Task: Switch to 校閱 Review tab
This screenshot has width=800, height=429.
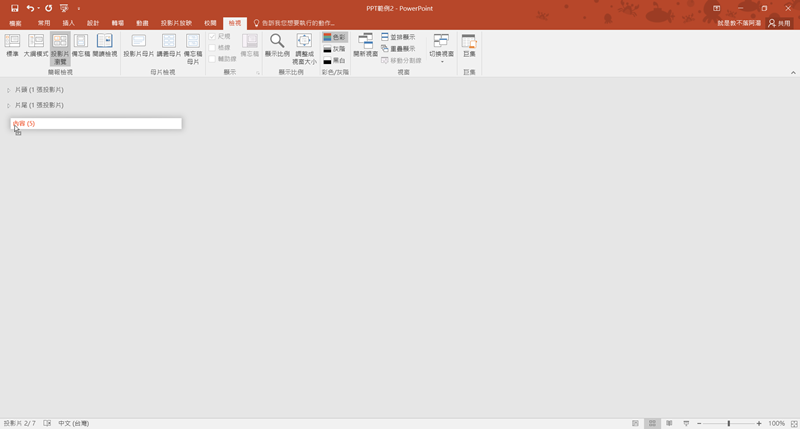Action: 210,23
